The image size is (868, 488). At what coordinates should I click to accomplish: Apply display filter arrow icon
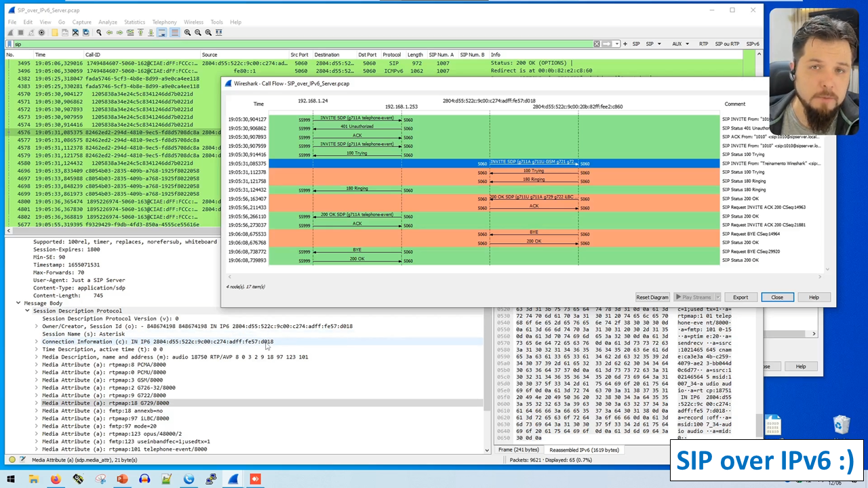[x=606, y=44]
